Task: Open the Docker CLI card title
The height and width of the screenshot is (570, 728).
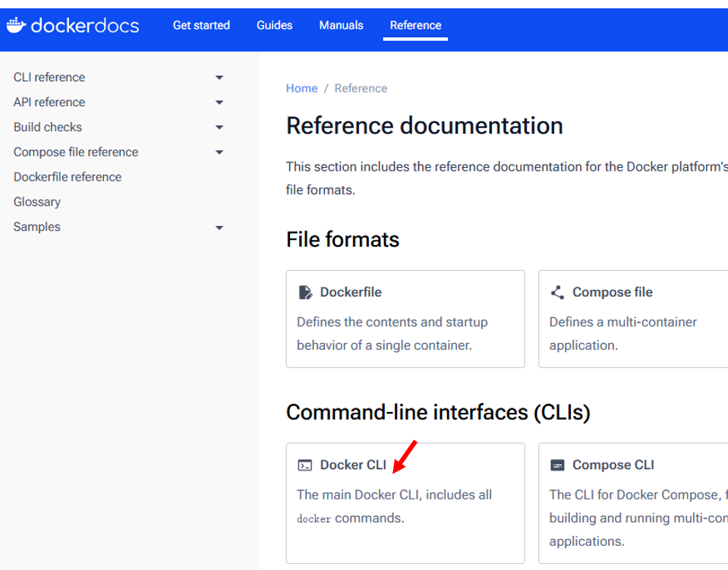Action: click(x=353, y=465)
